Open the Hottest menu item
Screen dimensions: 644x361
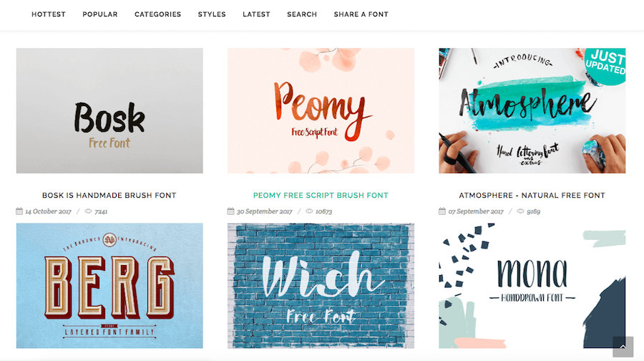point(49,14)
